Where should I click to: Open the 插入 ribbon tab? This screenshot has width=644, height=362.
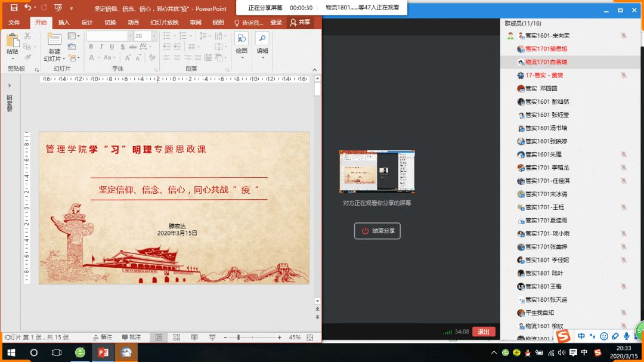(64, 23)
